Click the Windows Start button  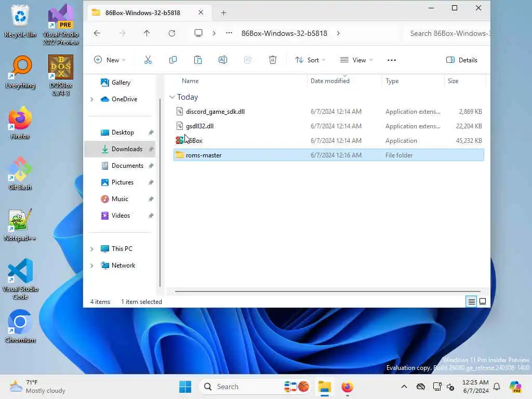pos(185,387)
